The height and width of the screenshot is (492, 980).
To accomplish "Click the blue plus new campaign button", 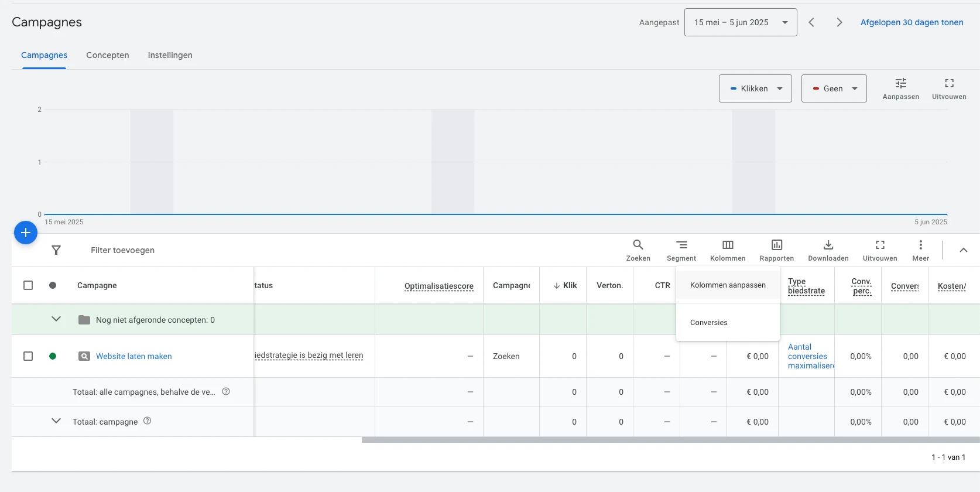I will coord(26,233).
